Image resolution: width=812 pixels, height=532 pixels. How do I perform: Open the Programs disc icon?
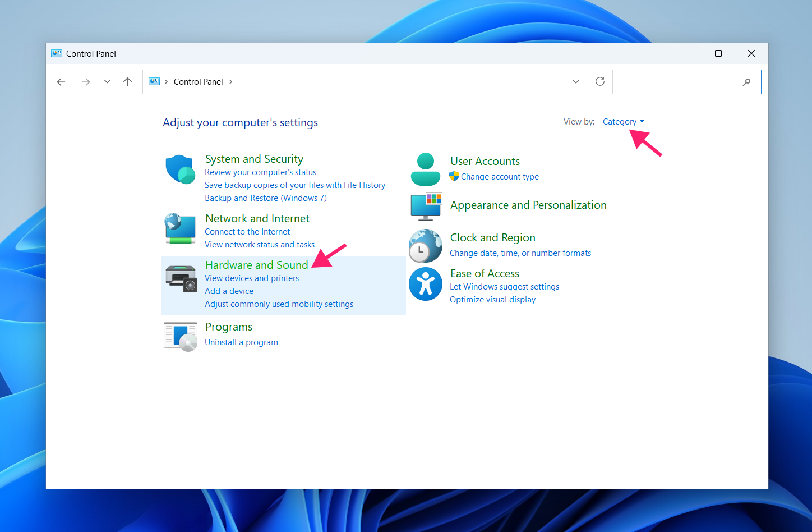181,337
